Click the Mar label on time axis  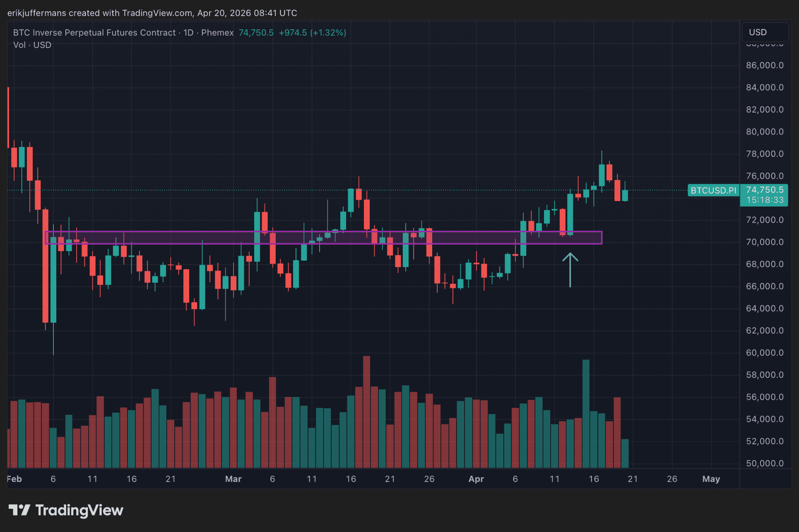pos(233,479)
